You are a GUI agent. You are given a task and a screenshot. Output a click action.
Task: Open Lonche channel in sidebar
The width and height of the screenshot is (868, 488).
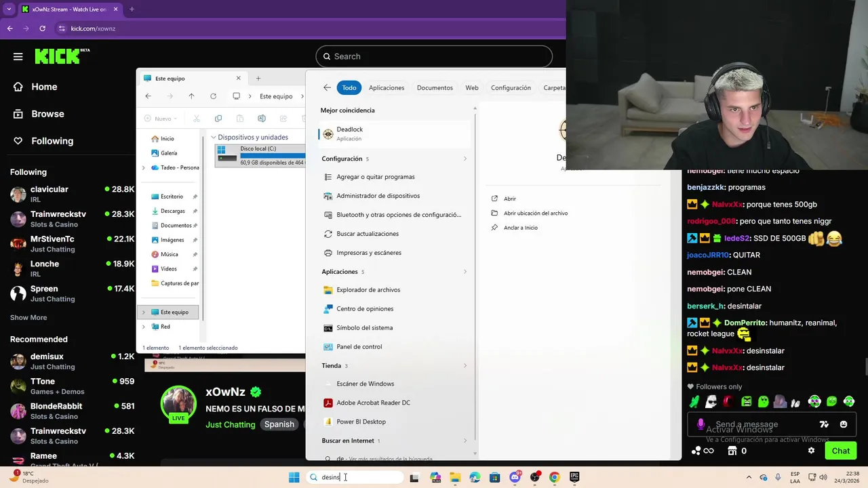[x=72, y=268]
